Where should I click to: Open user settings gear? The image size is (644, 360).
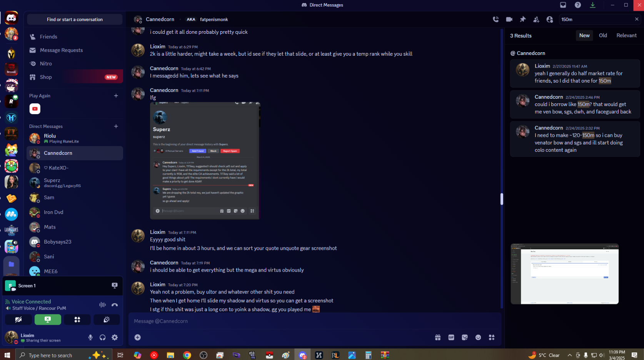tap(115, 337)
